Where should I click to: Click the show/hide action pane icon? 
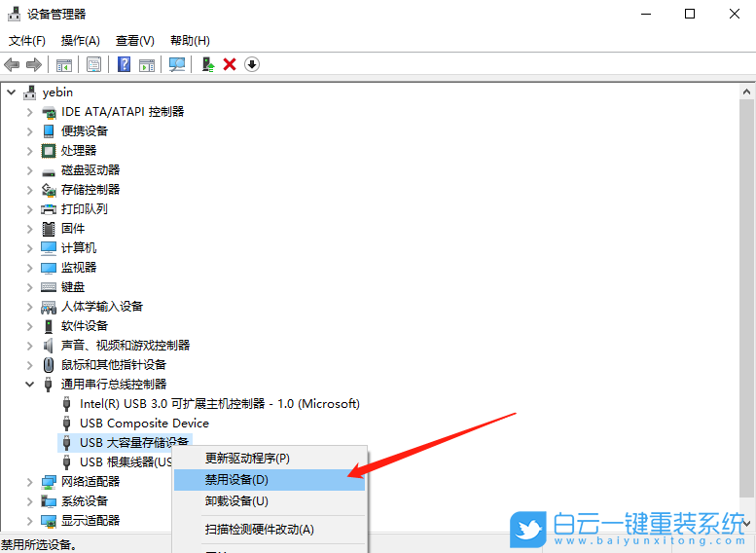tap(147, 64)
